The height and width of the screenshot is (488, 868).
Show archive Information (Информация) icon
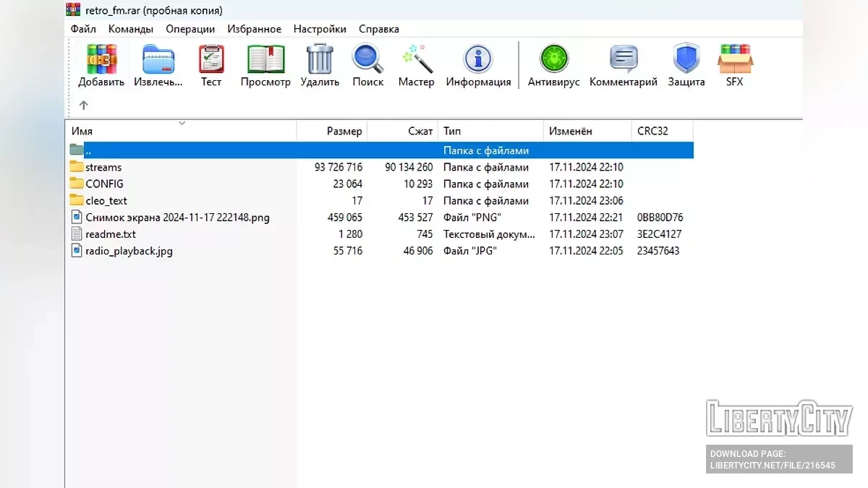[478, 59]
